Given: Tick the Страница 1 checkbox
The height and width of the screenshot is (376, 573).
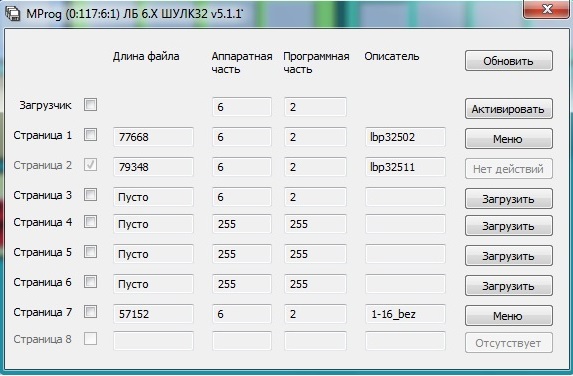Looking at the screenshot, I should coord(90,135).
